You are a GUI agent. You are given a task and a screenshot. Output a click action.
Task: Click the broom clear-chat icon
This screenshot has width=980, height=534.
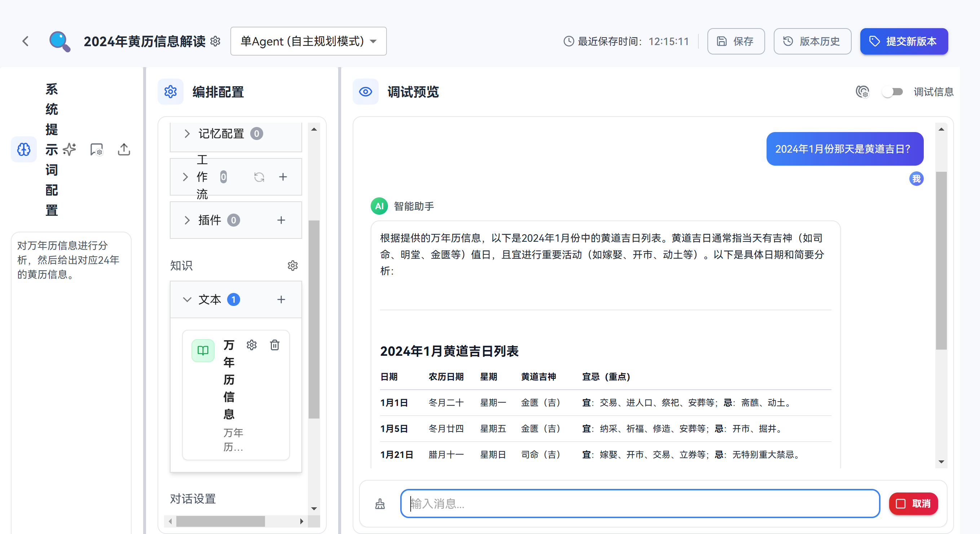pos(380,504)
